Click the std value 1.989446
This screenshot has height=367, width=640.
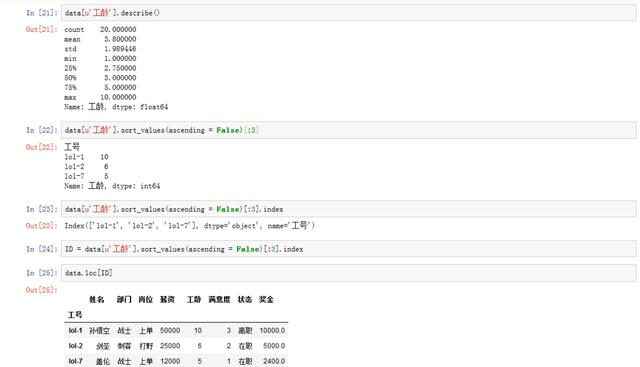(x=120, y=49)
